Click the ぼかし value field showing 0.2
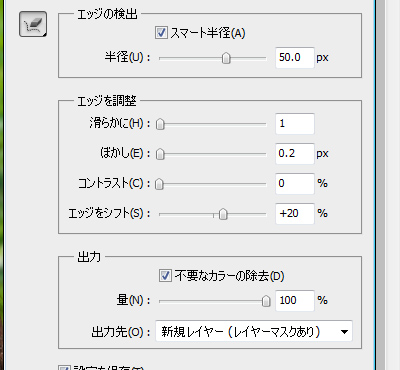Viewport: 400px width, 370px height. click(x=295, y=154)
